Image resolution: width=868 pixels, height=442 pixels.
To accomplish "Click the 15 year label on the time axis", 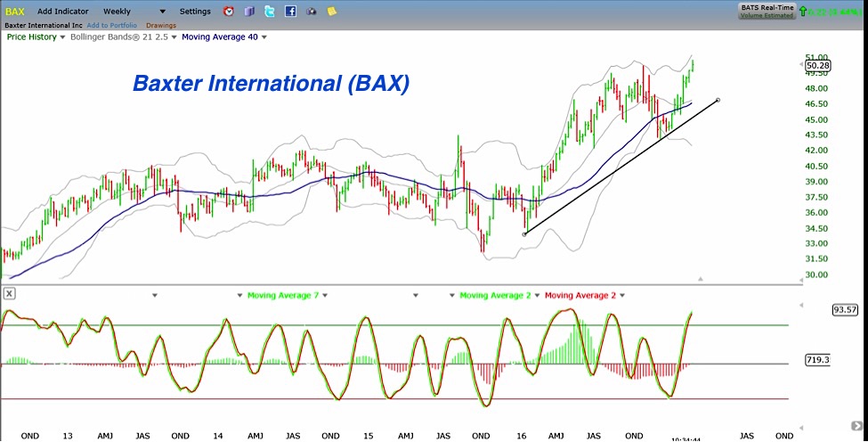I will coord(368,436).
